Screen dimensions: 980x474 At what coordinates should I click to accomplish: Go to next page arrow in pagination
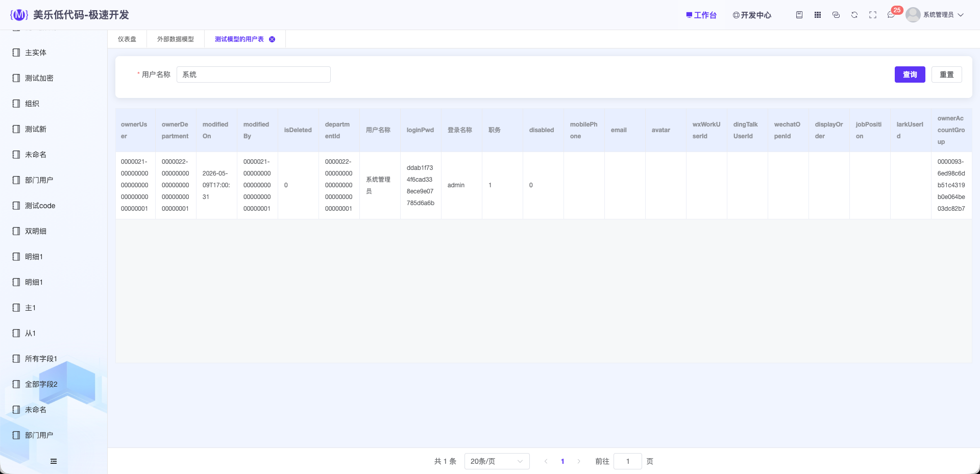(579, 461)
